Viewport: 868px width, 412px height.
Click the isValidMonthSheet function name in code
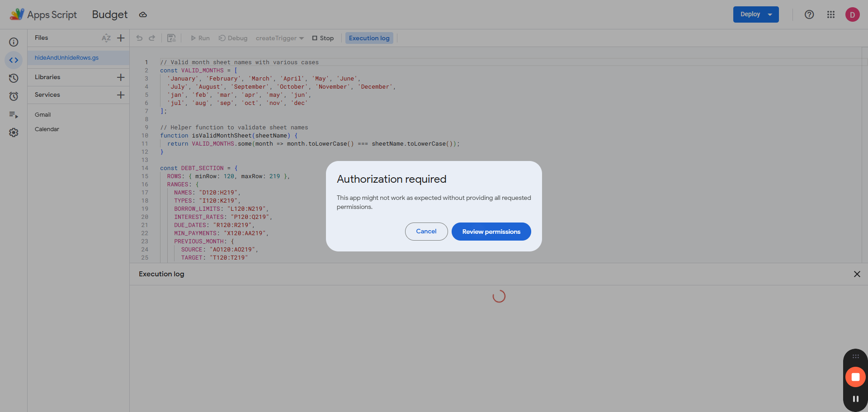point(222,136)
